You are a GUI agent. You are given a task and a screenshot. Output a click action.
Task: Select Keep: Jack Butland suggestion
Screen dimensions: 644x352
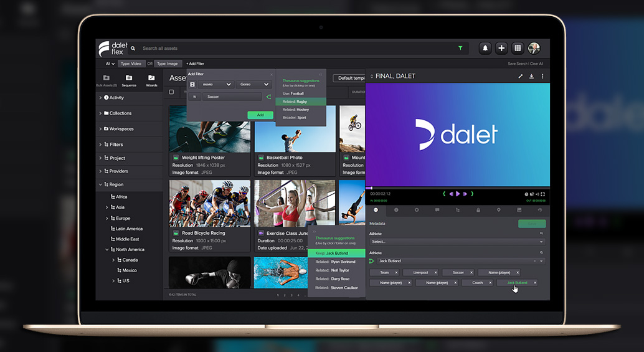pos(336,254)
